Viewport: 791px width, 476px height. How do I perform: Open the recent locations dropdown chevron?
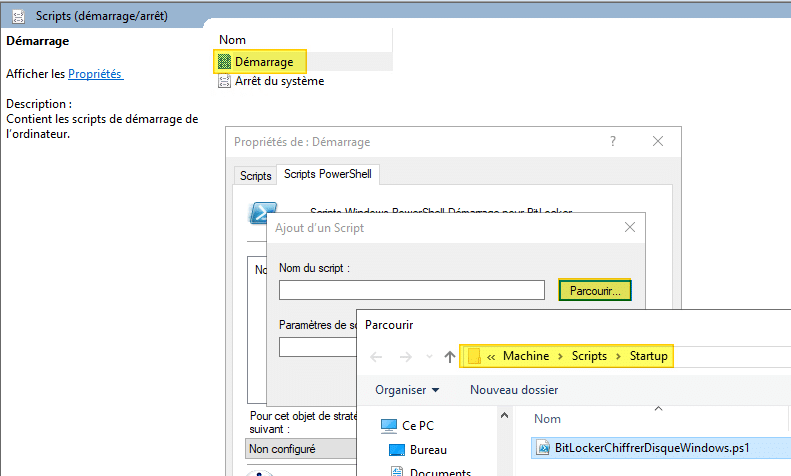coord(429,356)
